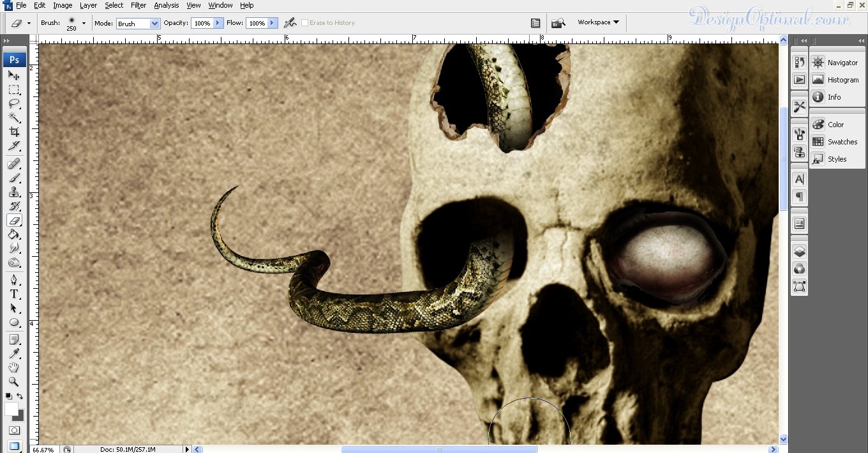Screen dimensions: 868x453
Task: Open the status bar info arrow
Action: coord(187,449)
